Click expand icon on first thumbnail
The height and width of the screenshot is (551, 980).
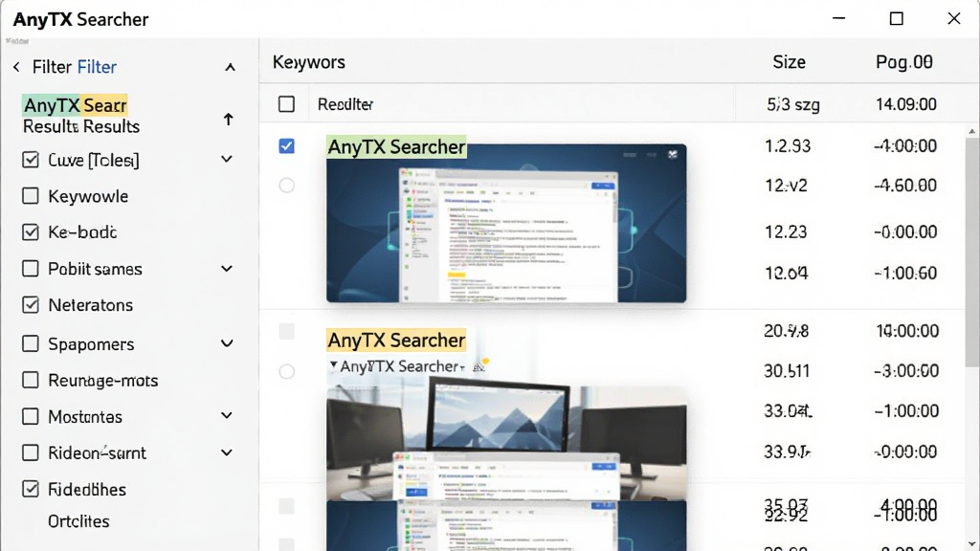point(673,154)
